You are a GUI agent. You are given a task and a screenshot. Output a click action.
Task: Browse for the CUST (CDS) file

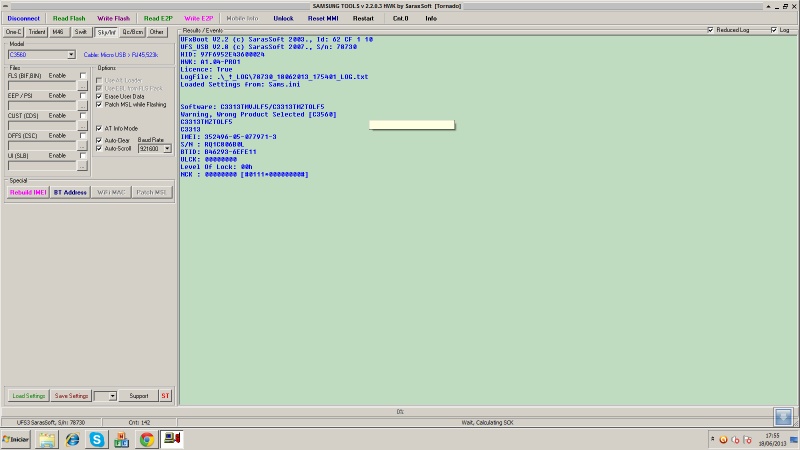point(82,126)
